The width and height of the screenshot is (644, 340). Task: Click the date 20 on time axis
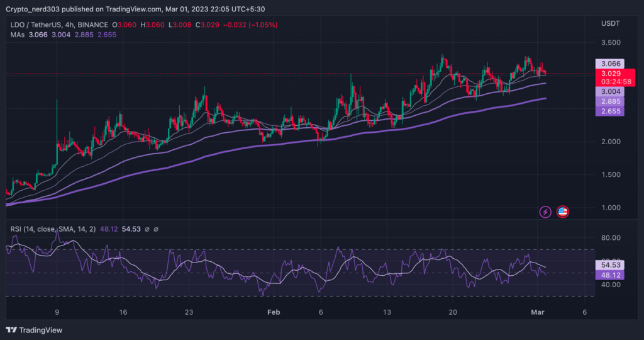453,312
